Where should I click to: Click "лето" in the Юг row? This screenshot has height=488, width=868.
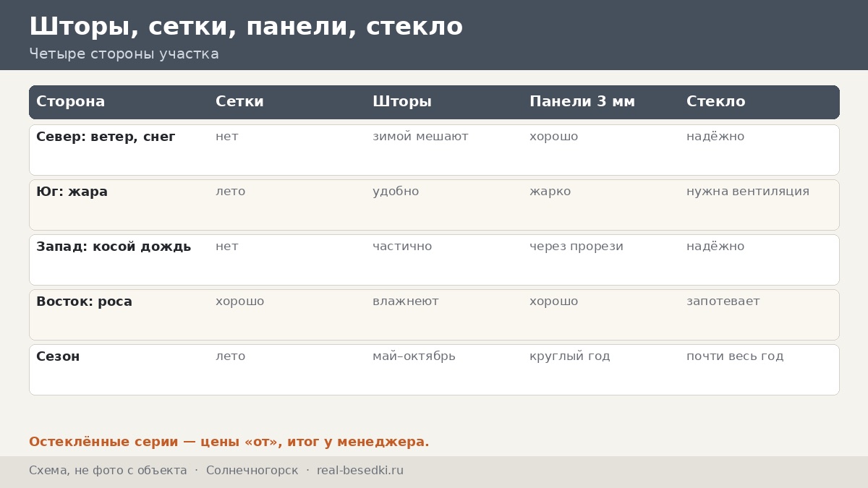pos(231,192)
